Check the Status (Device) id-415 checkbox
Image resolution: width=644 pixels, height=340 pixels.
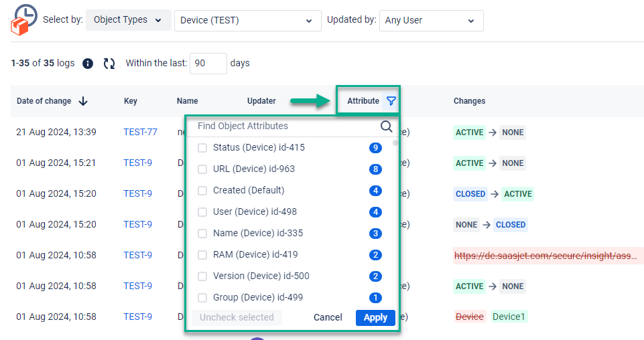(x=202, y=148)
